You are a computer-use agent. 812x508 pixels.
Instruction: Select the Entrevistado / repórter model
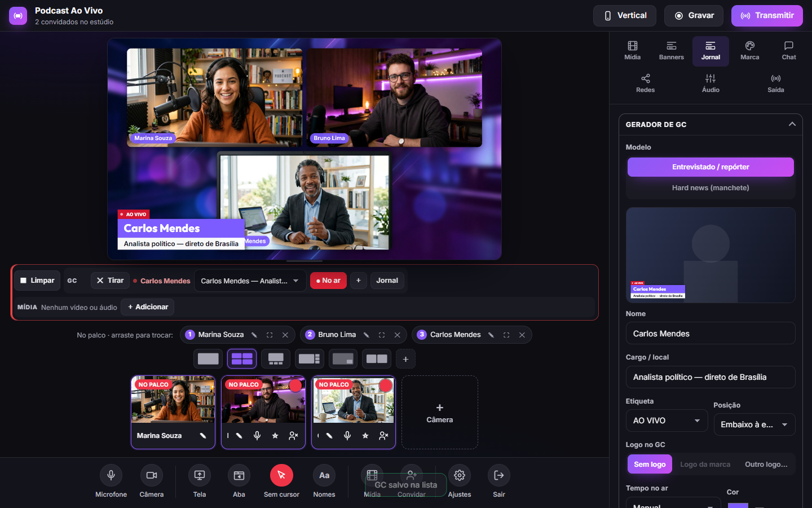[x=710, y=167]
